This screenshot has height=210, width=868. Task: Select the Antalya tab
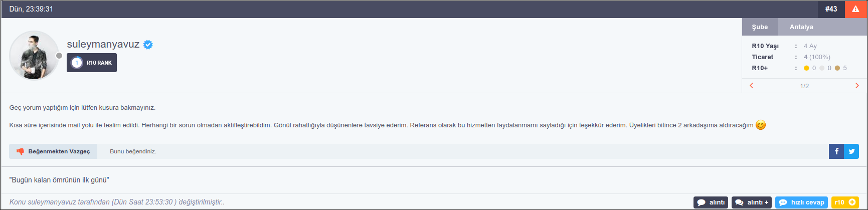801,27
